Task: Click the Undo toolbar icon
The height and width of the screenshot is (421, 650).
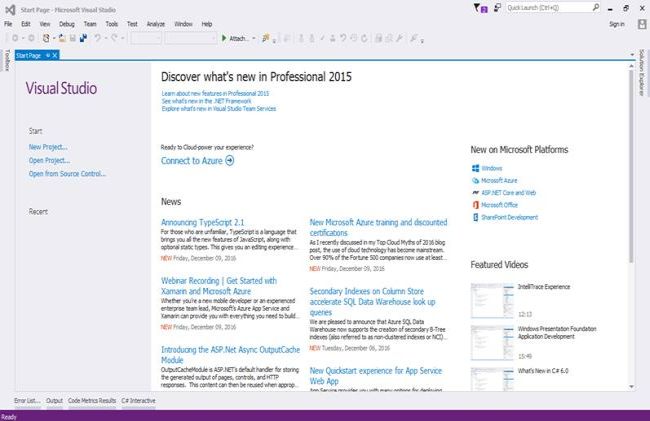Action: (97, 38)
